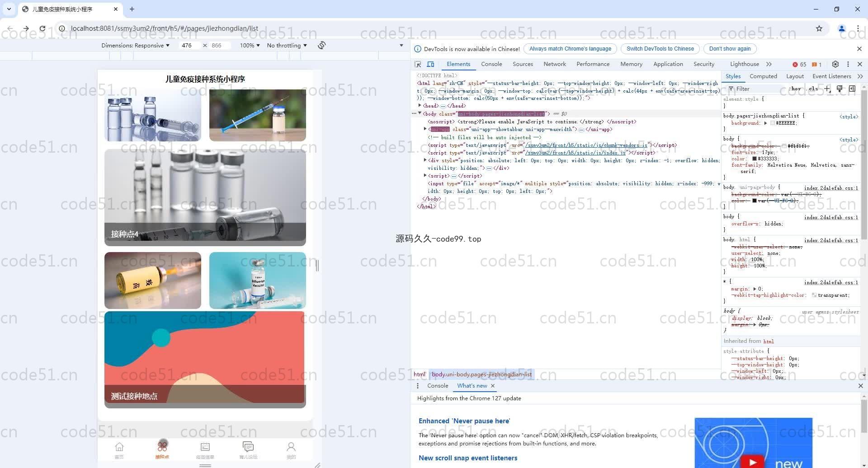
Task: Toggle the :hov element state button
Action: tap(795, 89)
